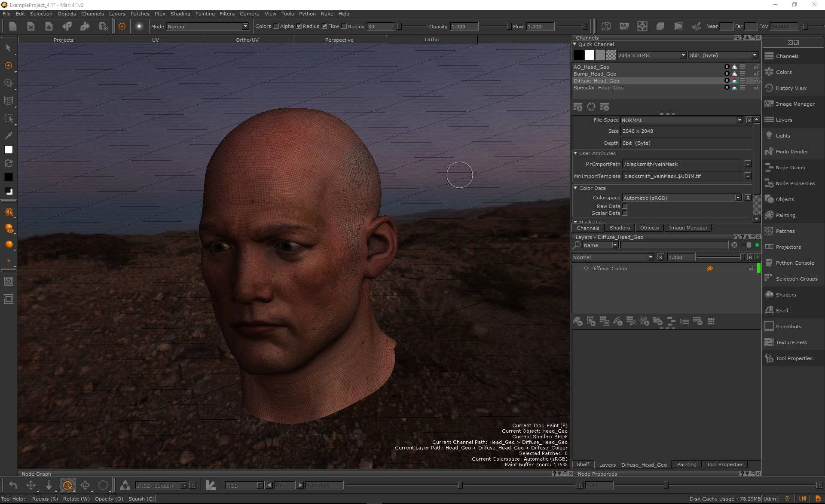Screen dimensions: 825x504
Task: Switch to the Shaders tab
Action: (x=620, y=228)
